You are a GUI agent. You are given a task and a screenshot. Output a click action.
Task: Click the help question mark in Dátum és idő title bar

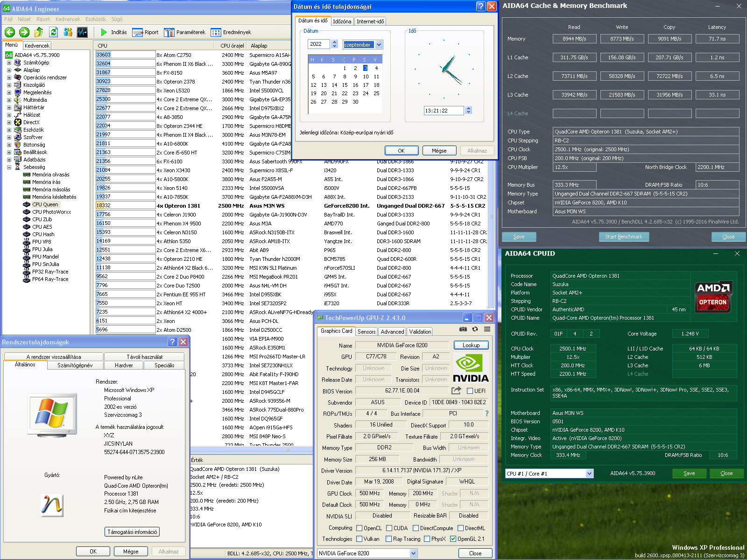pyautogui.click(x=481, y=6)
